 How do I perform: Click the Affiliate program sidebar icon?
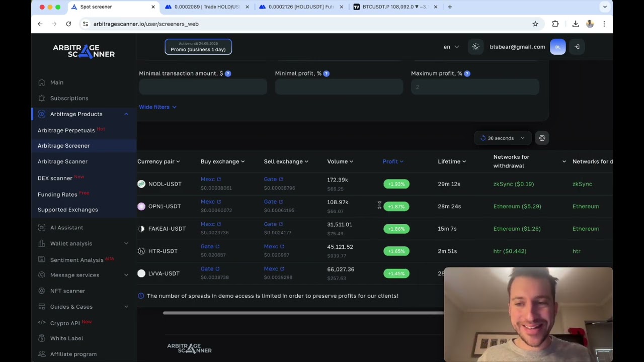(42, 354)
